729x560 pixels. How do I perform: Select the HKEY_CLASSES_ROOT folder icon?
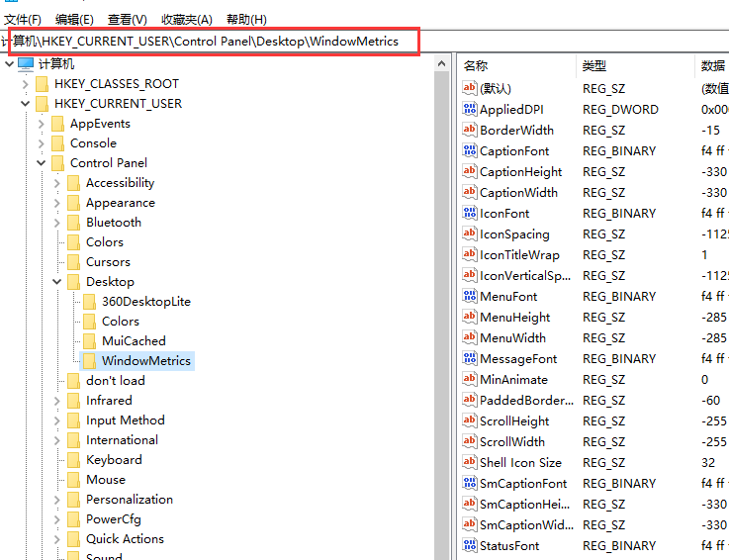click(x=43, y=84)
